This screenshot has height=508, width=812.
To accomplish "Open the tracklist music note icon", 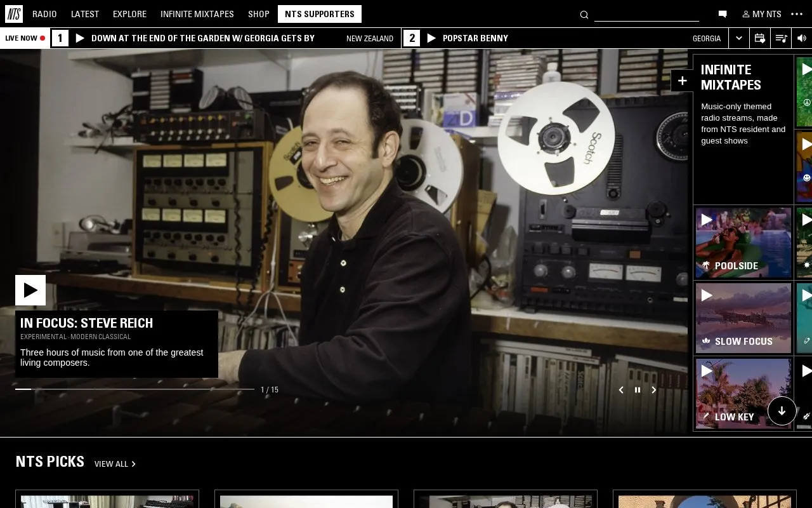I will [x=781, y=38].
